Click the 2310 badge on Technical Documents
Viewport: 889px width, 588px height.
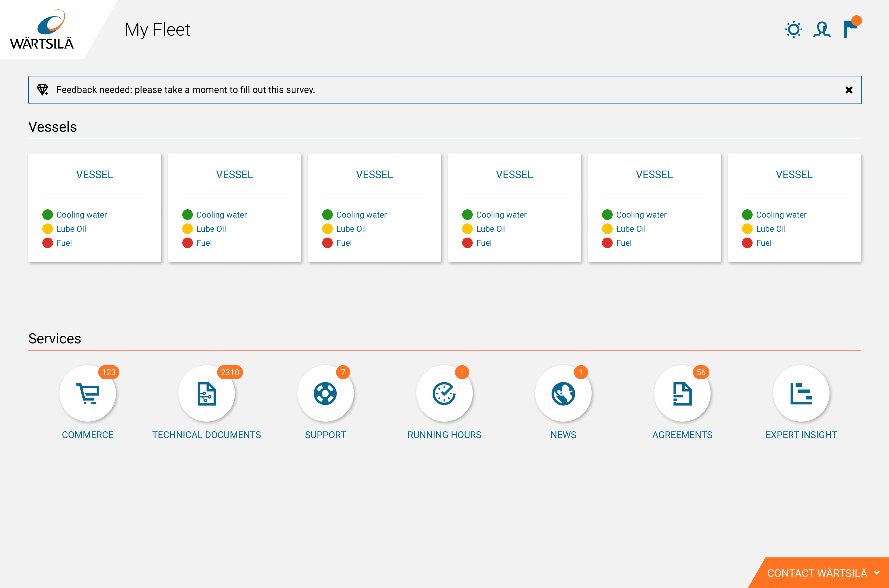click(x=230, y=372)
